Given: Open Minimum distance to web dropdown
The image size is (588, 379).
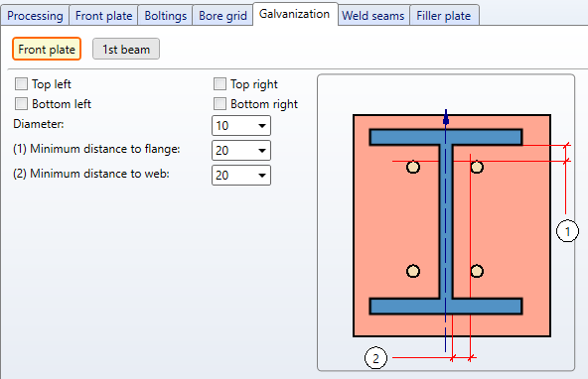Looking at the screenshot, I should [x=241, y=175].
